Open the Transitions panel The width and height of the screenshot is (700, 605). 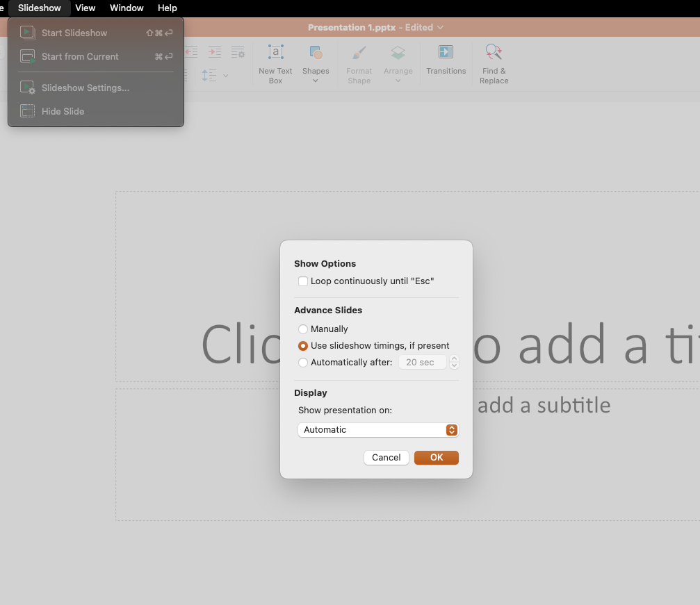(x=446, y=61)
